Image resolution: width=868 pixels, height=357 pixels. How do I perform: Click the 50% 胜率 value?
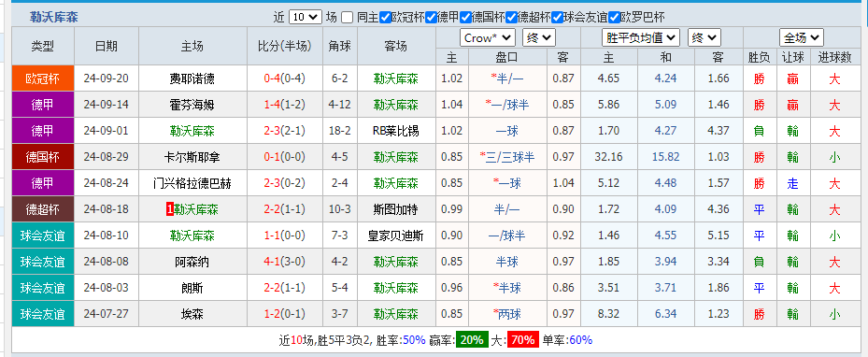[x=414, y=340]
